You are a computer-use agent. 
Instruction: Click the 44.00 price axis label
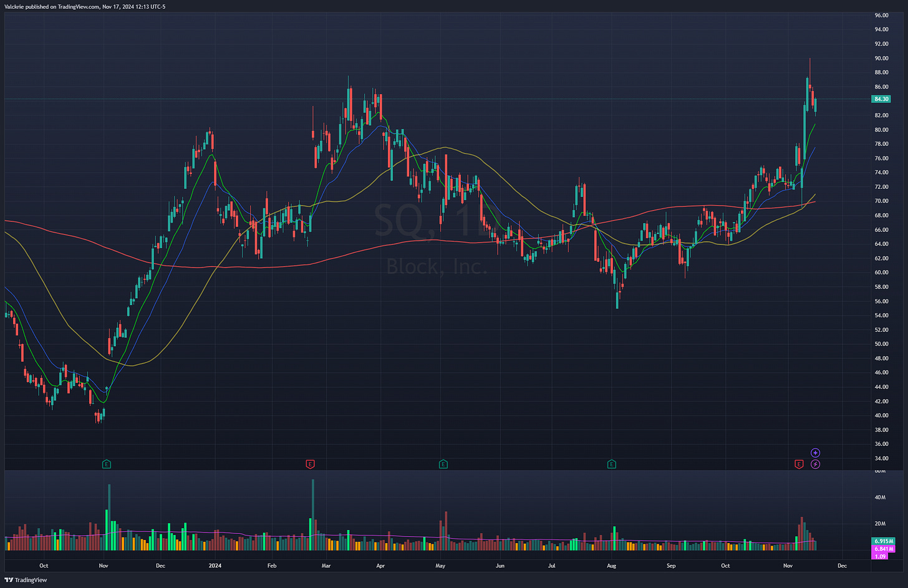(881, 387)
